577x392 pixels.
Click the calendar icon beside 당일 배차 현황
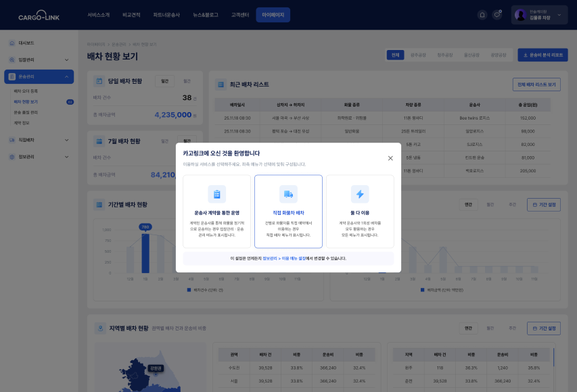click(x=99, y=81)
